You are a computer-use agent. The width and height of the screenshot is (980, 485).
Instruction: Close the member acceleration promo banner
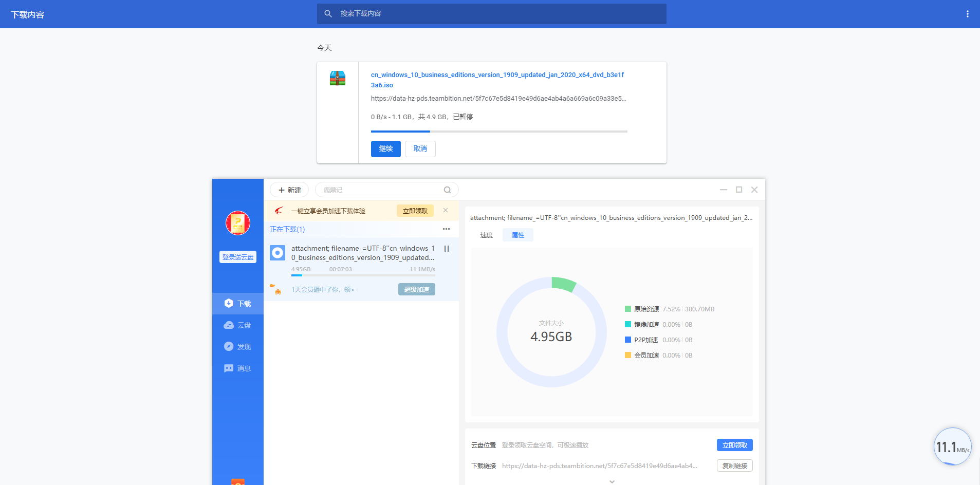pos(446,210)
